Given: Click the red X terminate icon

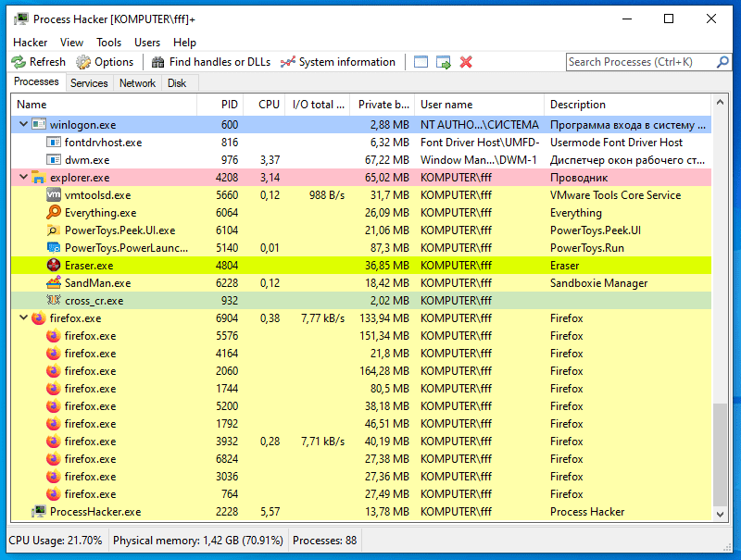Looking at the screenshot, I should [466, 62].
